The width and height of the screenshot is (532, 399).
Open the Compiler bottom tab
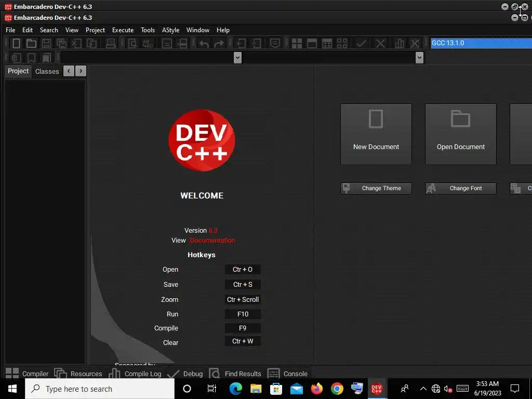click(27, 373)
